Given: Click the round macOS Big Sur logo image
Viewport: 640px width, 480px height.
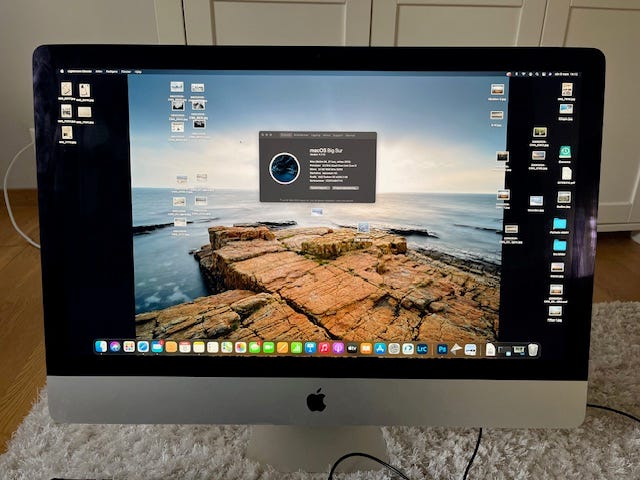Looking at the screenshot, I should click(x=285, y=167).
